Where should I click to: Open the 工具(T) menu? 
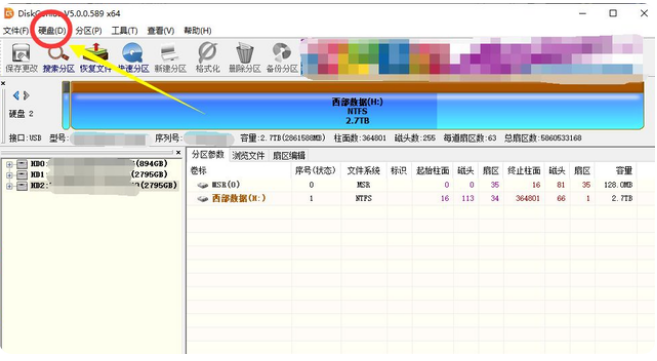[124, 31]
